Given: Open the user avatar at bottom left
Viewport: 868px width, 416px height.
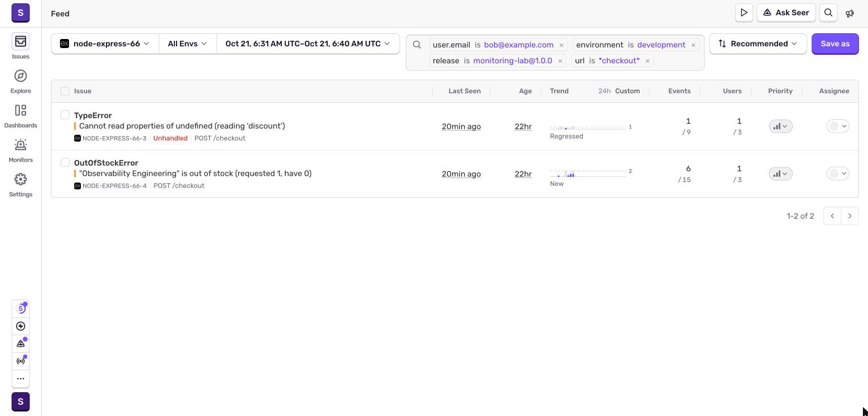Looking at the screenshot, I should 20,402.
